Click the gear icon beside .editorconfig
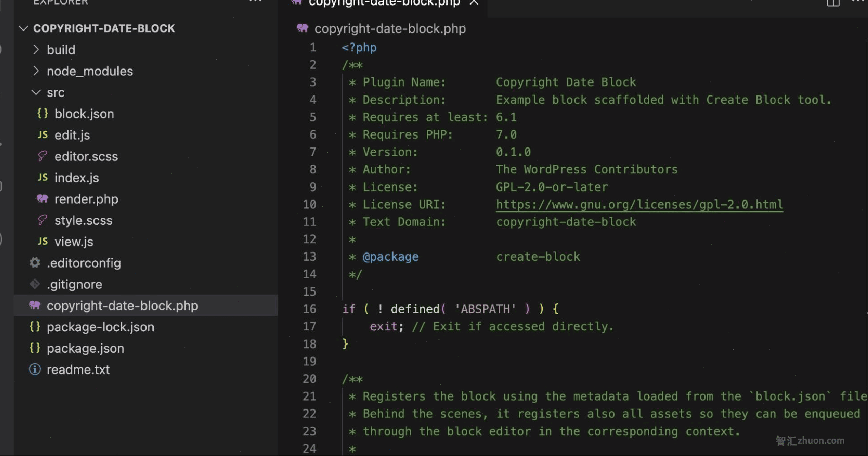This screenshot has height=456, width=868. pyautogui.click(x=35, y=263)
